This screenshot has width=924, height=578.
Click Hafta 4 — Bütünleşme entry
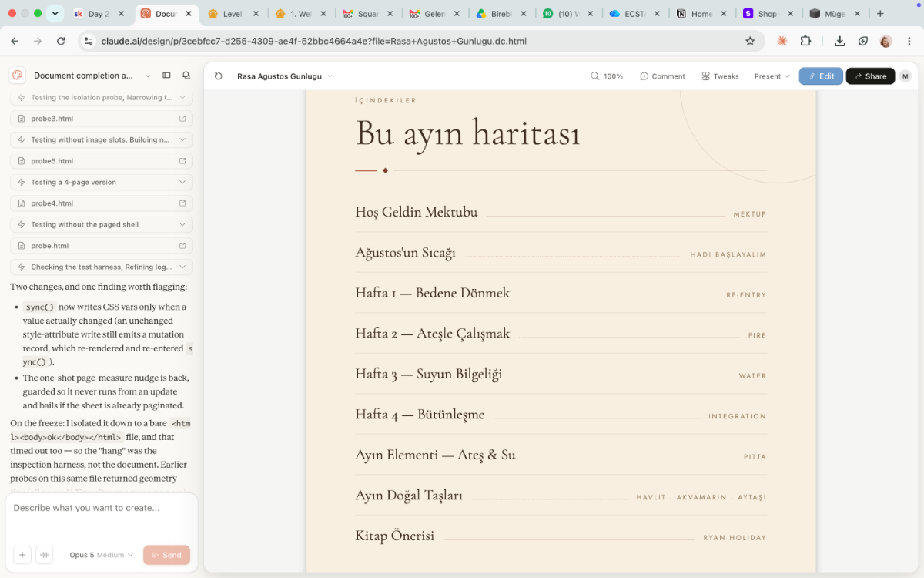(420, 415)
